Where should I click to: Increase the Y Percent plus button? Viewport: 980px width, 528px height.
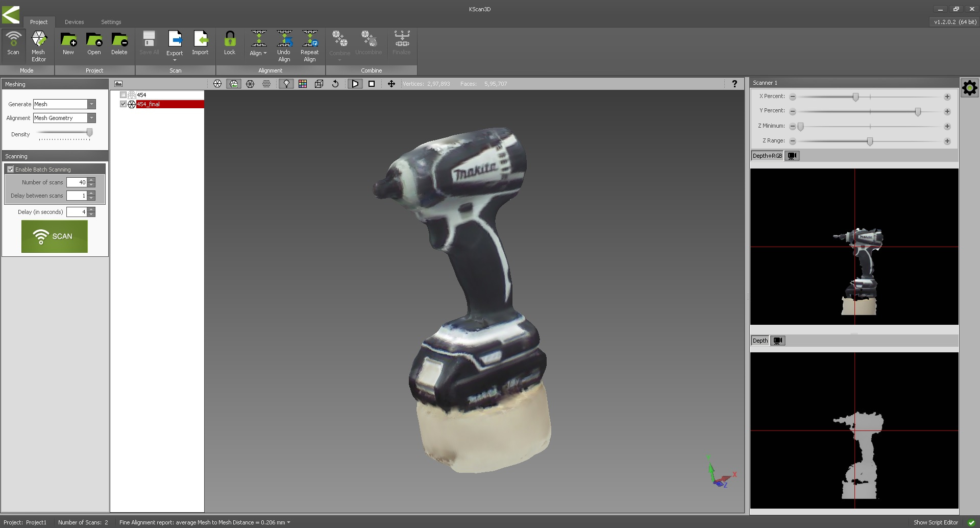coord(947,111)
